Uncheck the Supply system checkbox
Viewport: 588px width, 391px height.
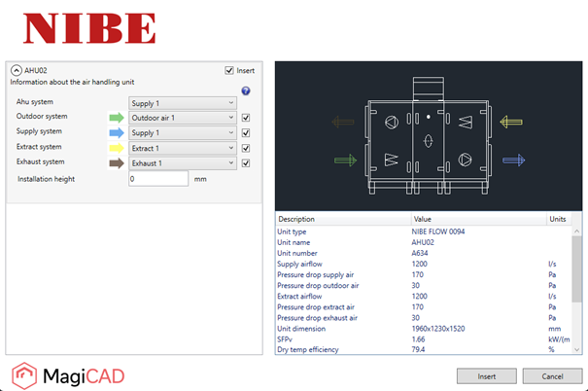[246, 133]
